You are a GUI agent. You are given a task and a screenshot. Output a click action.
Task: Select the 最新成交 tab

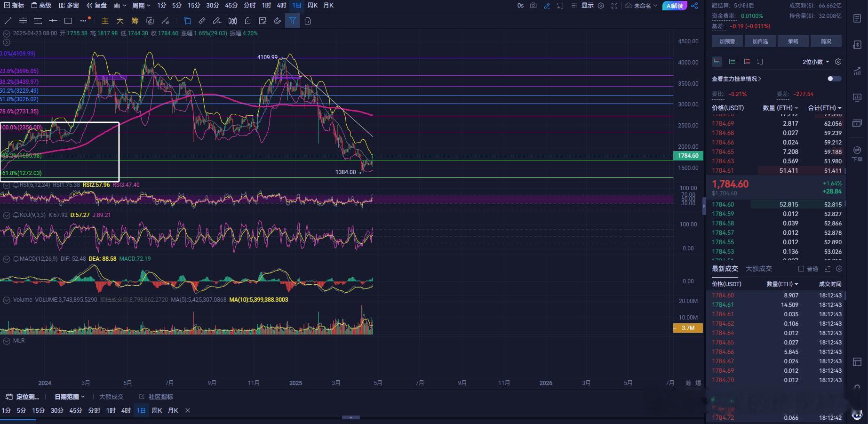725,269
